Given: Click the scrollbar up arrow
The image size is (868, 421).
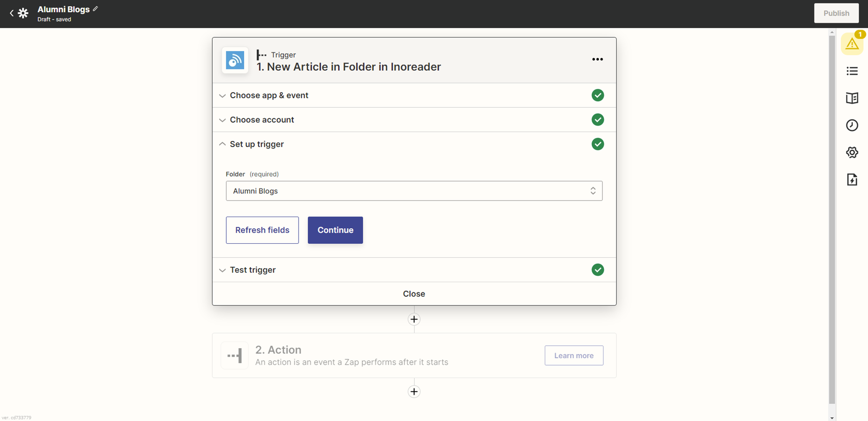Looking at the screenshot, I should click(832, 32).
